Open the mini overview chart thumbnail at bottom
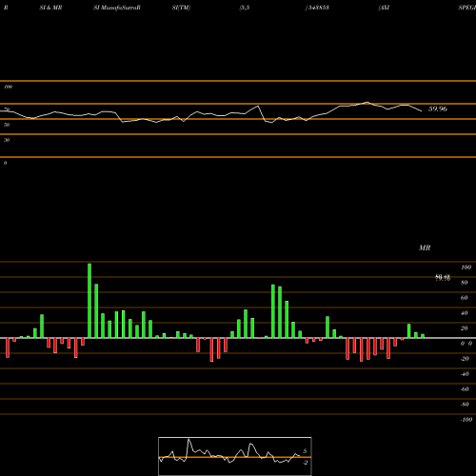This screenshot has width=476, height=476. coord(235,456)
